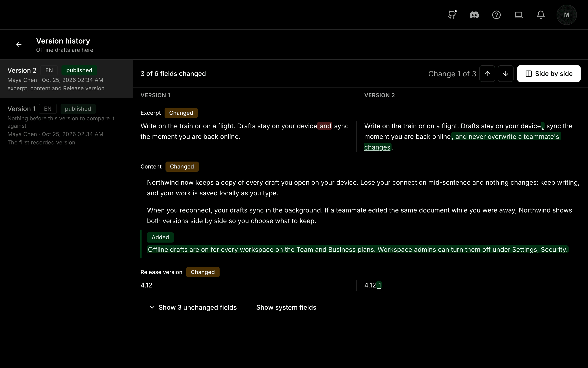Click the 'Offline drafts are here' subtitle
The height and width of the screenshot is (368, 588).
click(65, 50)
